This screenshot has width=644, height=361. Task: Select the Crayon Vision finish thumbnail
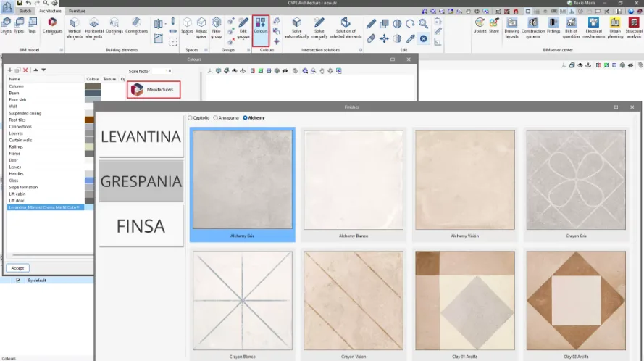(x=354, y=304)
